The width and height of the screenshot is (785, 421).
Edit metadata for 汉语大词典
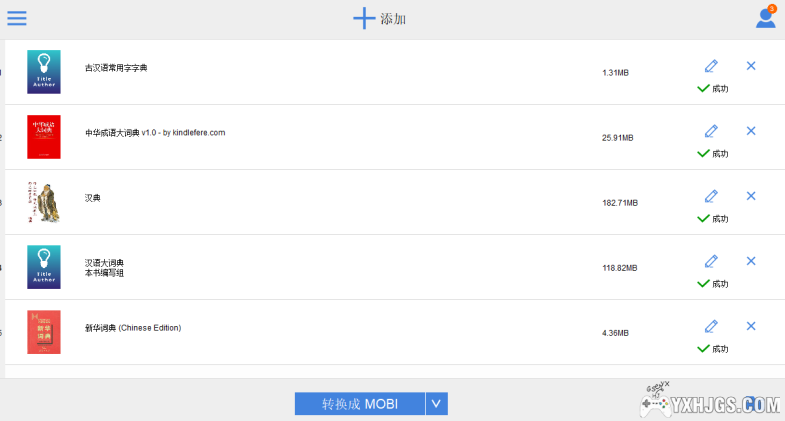coord(711,261)
